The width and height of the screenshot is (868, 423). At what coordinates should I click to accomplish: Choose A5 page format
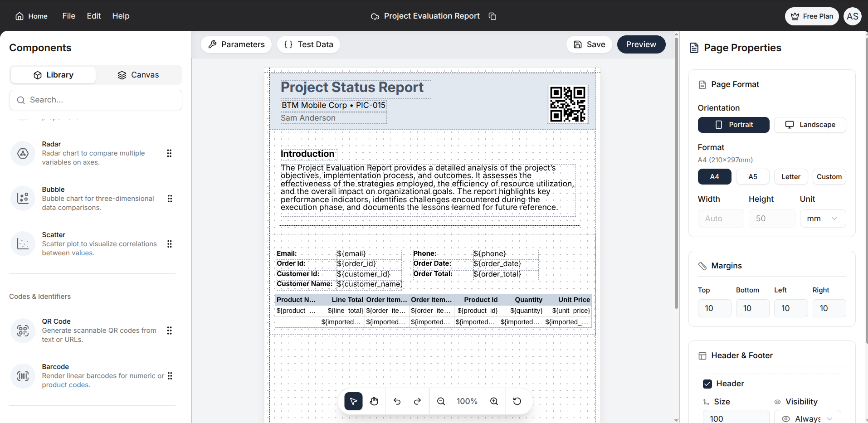coord(753,177)
